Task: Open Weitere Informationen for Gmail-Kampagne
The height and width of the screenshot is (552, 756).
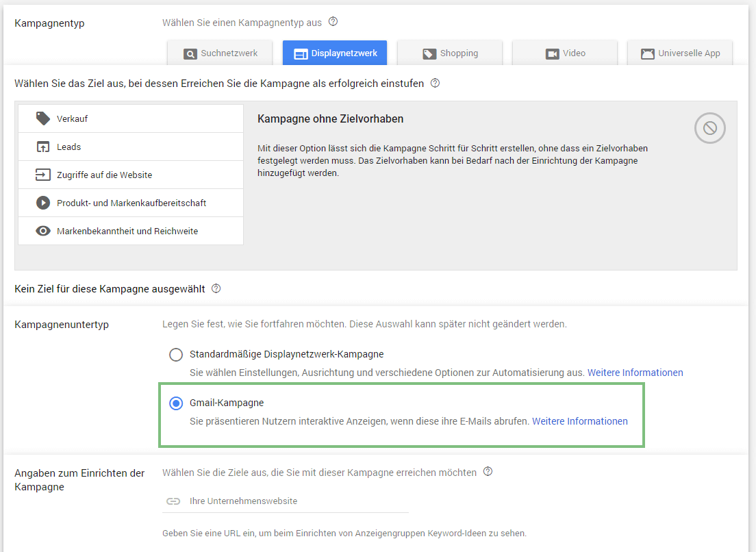Action: [x=579, y=421]
